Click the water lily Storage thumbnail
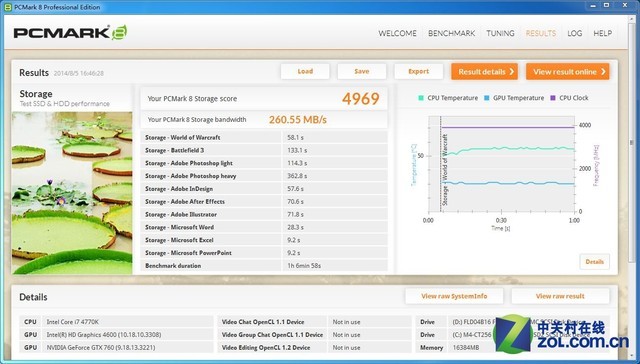This screenshot has height=364, width=640. (x=72, y=193)
